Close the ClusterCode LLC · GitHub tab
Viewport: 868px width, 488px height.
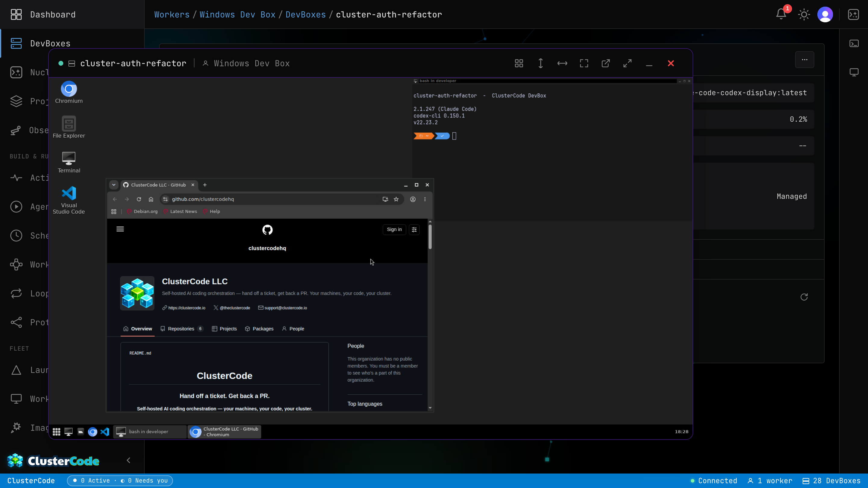193,185
